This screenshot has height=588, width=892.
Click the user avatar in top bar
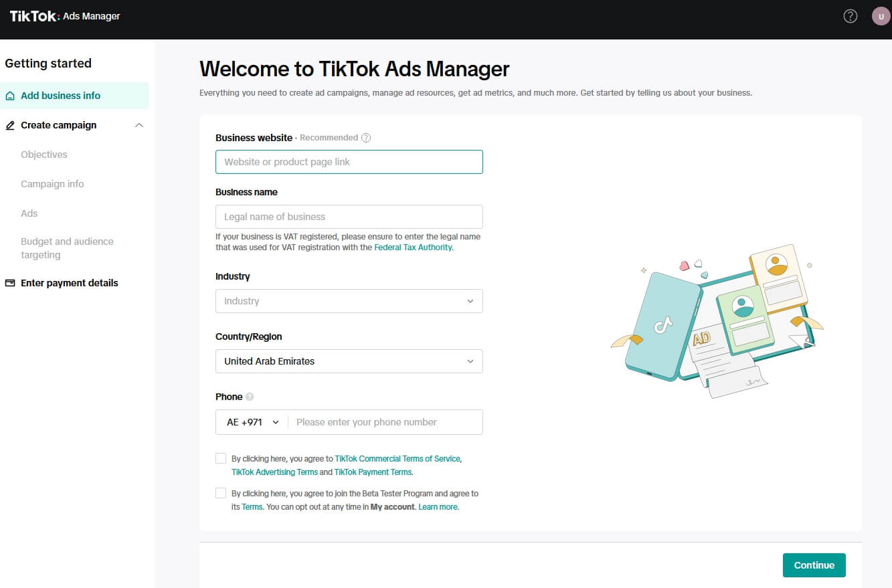coord(881,15)
